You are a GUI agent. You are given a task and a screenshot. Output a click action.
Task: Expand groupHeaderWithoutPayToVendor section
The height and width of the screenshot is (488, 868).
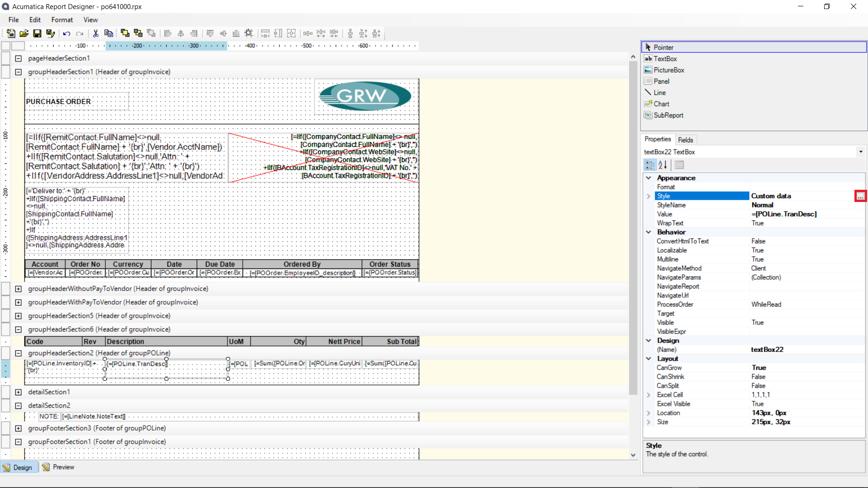pos(19,289)
